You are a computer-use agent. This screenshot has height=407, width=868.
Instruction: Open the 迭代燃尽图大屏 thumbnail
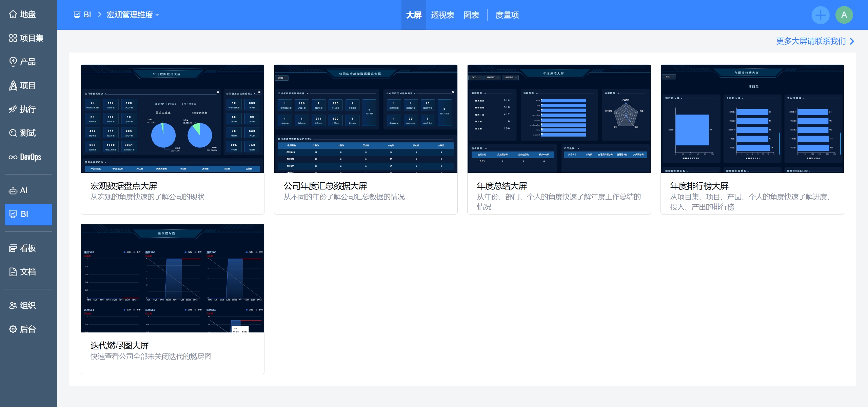[172, 278]
